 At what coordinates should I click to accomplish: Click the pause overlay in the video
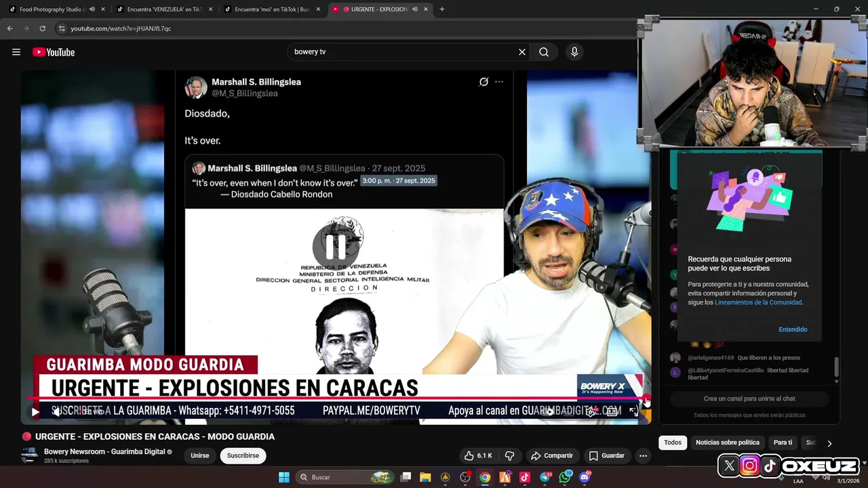pyautogui.click(x=336, y=247)
